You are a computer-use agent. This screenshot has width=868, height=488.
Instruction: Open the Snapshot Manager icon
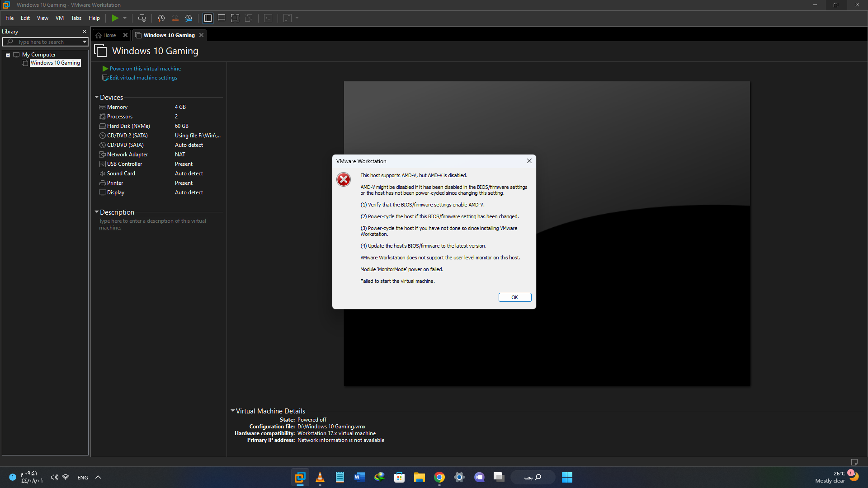[189, 18]
